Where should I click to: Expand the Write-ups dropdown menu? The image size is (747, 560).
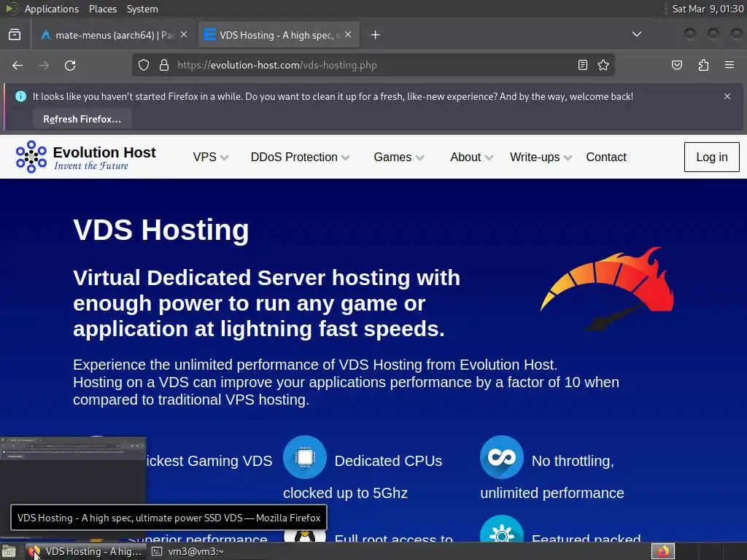coord(541,157)
